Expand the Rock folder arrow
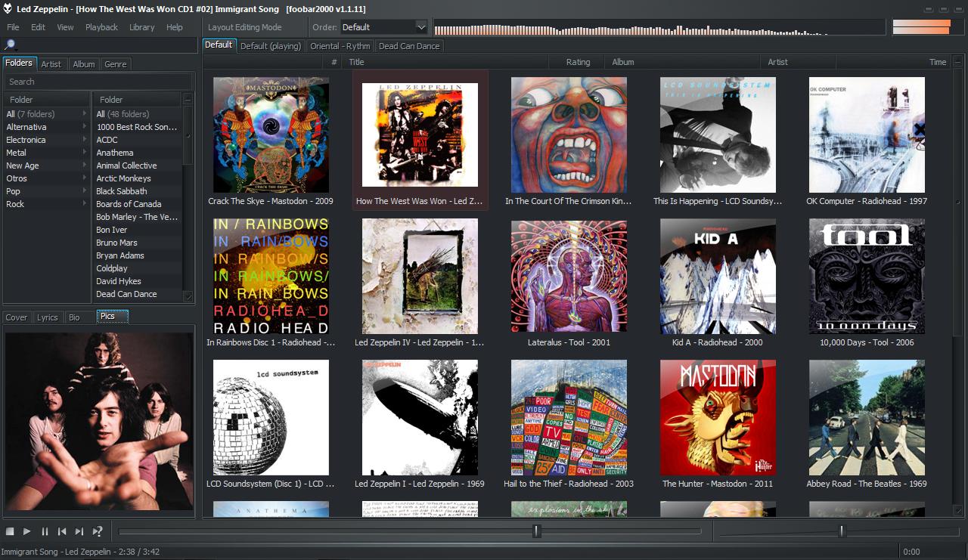This screenshot has height=560, width=968. pos(84,204)
